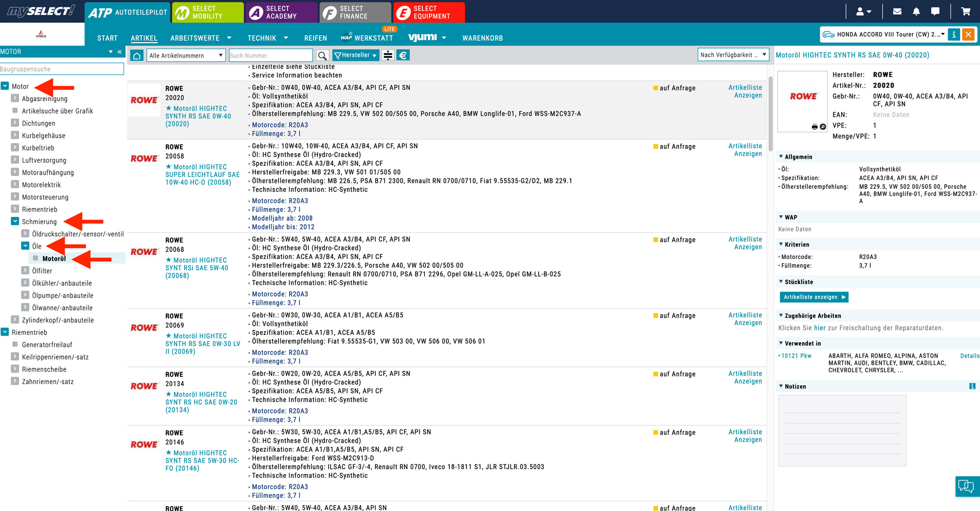Click the magnifier search icon
980x511 pixels.
coord(322,55)
